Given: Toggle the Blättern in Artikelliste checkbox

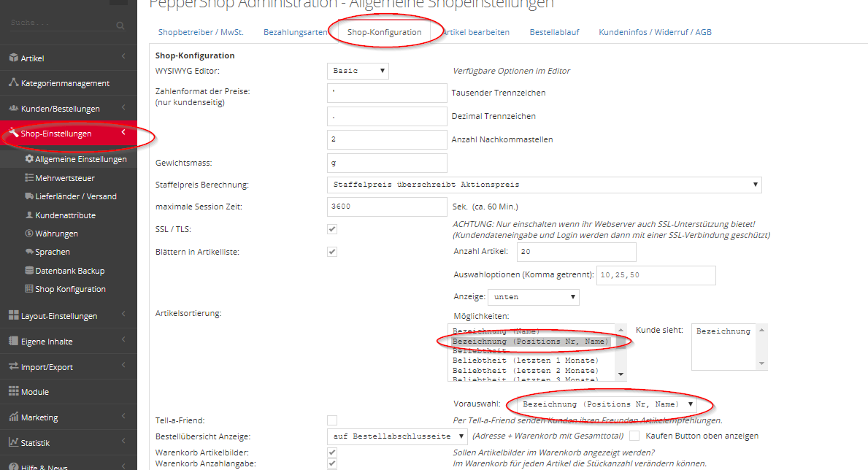Looking at the screenshot, I should pyautogui.click(x=332, y=252).
